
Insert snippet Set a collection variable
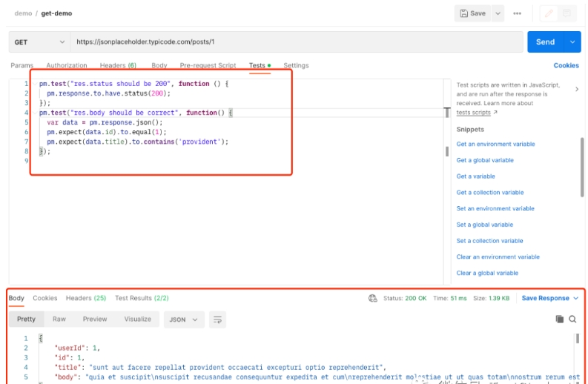[x=489, y=241]
